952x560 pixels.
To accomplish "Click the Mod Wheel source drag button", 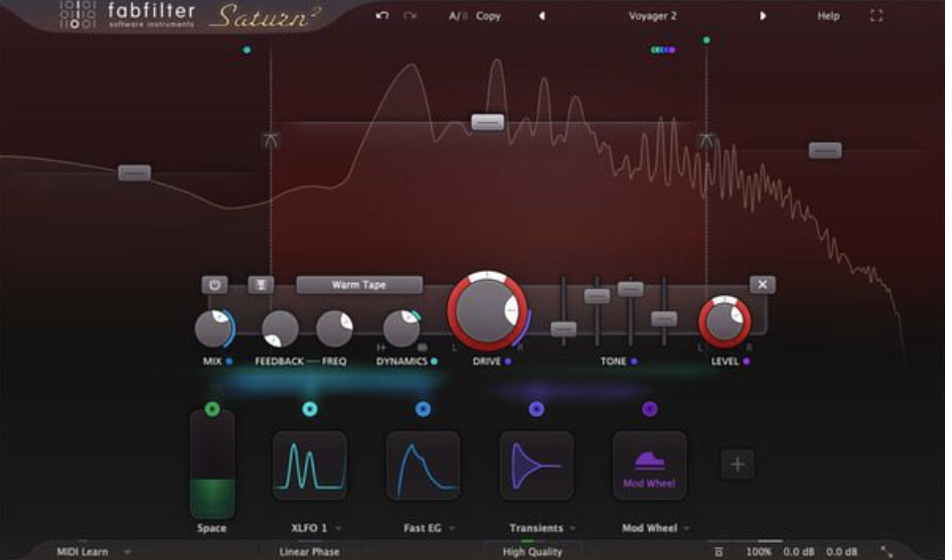I will click(x=649, y=409).
